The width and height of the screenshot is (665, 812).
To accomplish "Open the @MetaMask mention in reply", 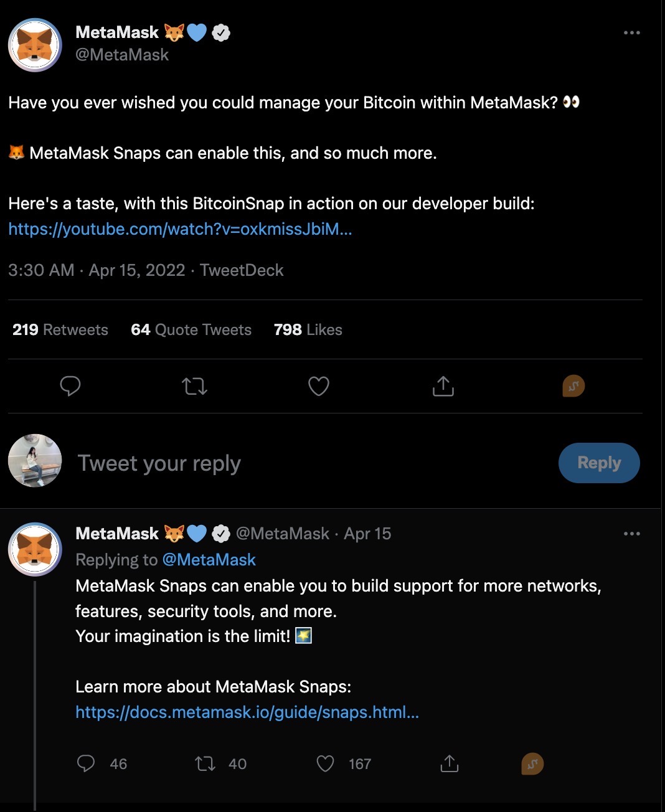I will [209, 560].
